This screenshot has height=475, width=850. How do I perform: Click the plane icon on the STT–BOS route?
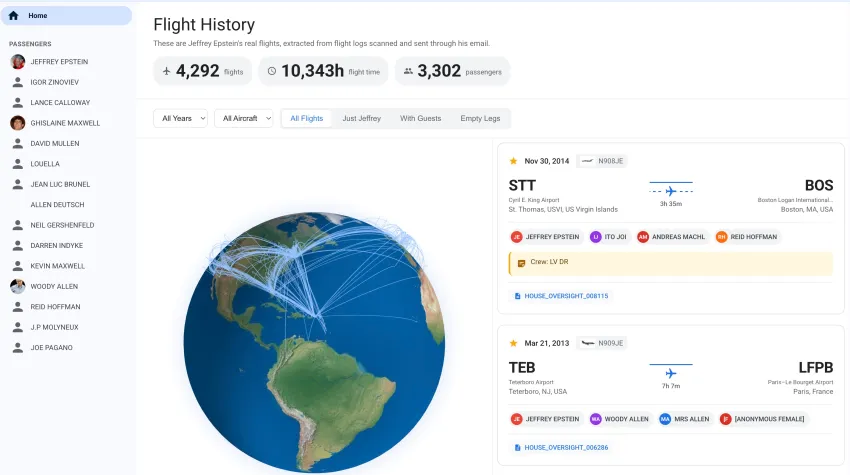[671, 190]
